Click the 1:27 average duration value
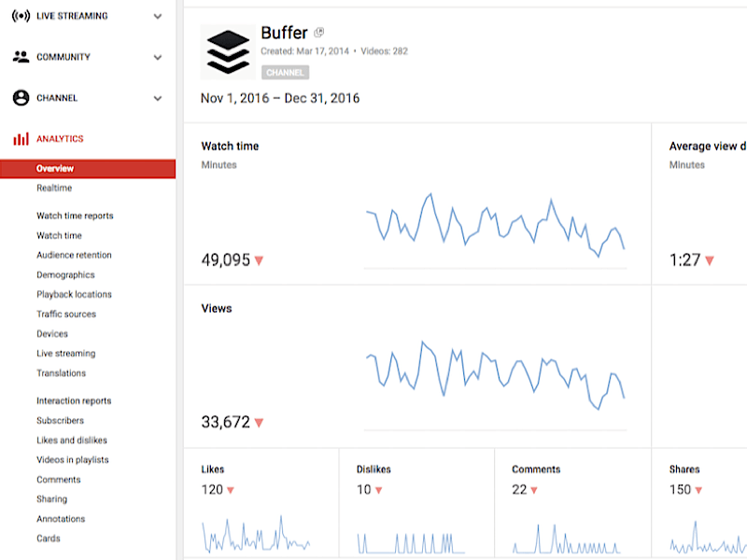Image resolution: width=747 pixels, height=560 pixels. pos(684,260)
